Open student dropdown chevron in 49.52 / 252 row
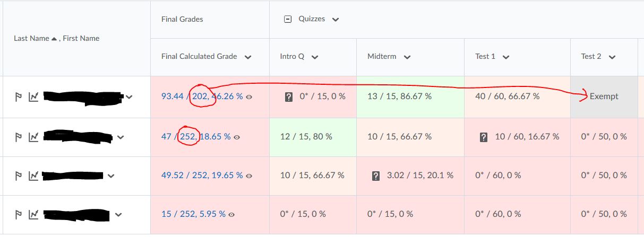This screenshot has height=237, width=644. point(111,176)
